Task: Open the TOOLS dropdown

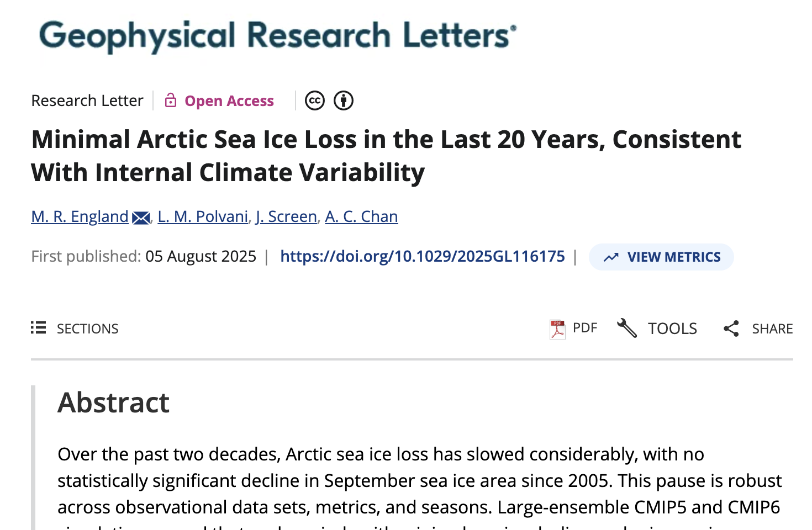Action: [672, 328]
